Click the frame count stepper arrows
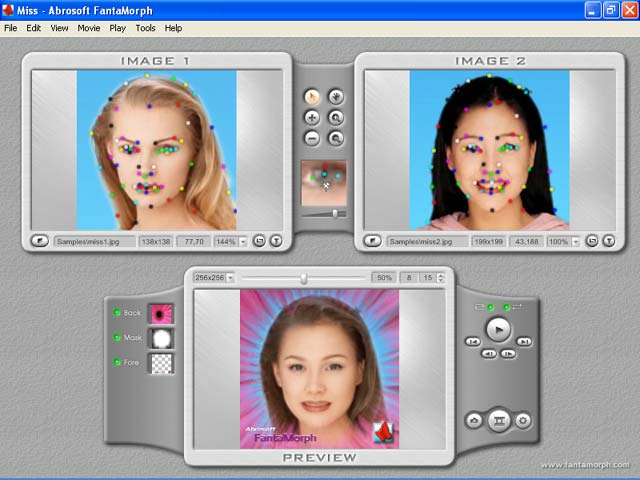 (440, 278)
